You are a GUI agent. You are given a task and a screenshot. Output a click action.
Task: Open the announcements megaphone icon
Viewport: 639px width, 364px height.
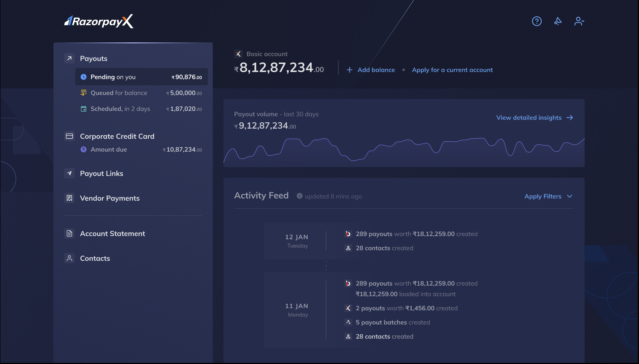point(558,21)
